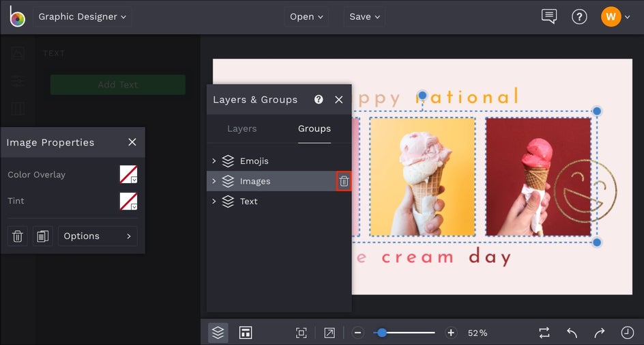
Task: Redo the last action
Action: point(599,333)
